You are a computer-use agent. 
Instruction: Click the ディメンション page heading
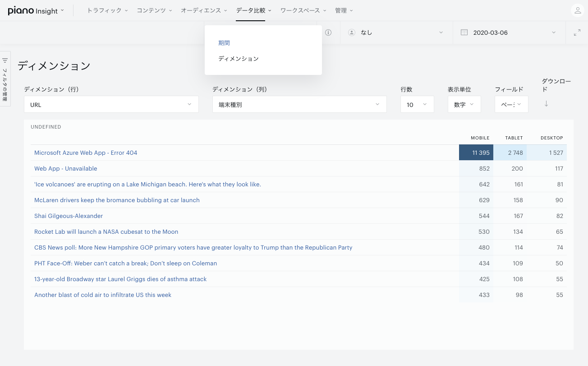54,66
